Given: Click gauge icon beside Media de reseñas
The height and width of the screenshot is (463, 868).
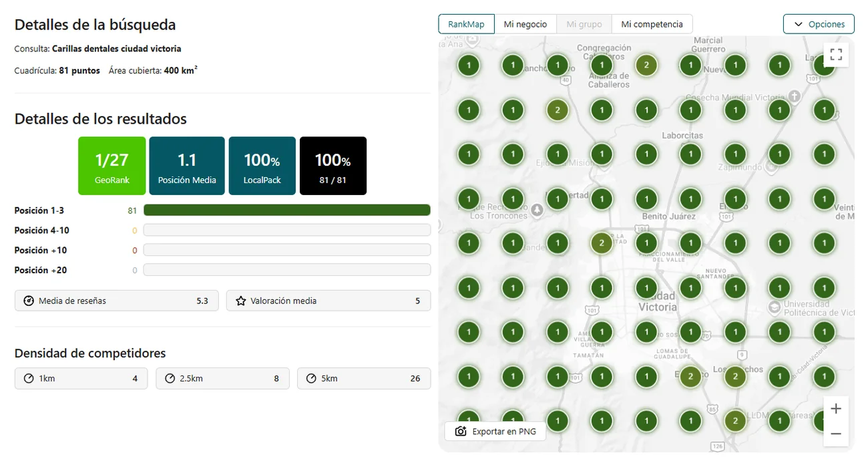Looking at the screenshot, I should 29,301.
